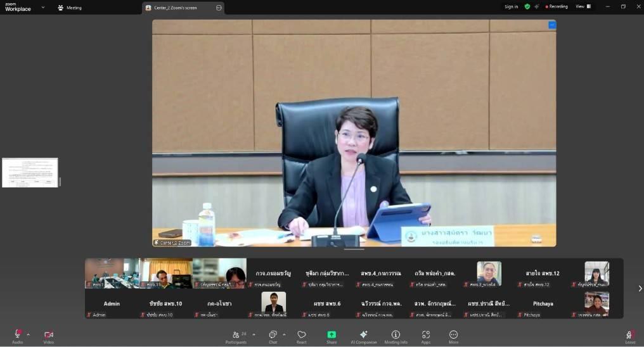Open the Chat panel
Viewport: 644px width, 347px height.
click(273, 335)
